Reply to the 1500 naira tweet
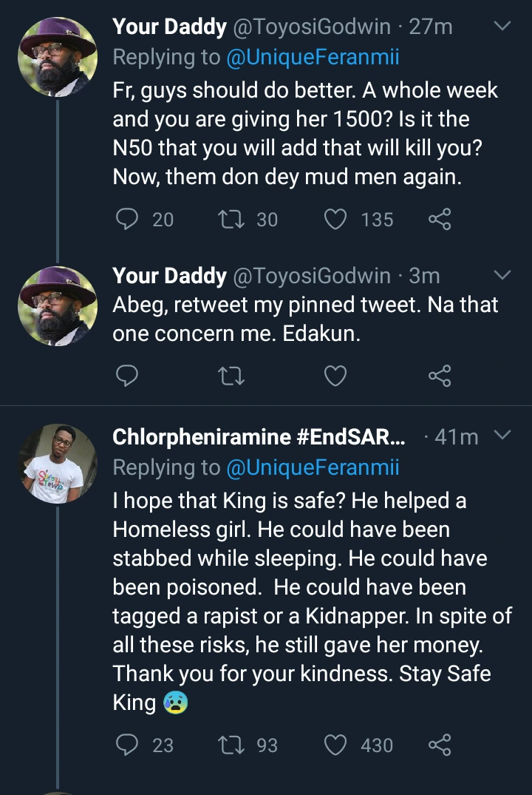The image size is (532, 795). [128, 219]
